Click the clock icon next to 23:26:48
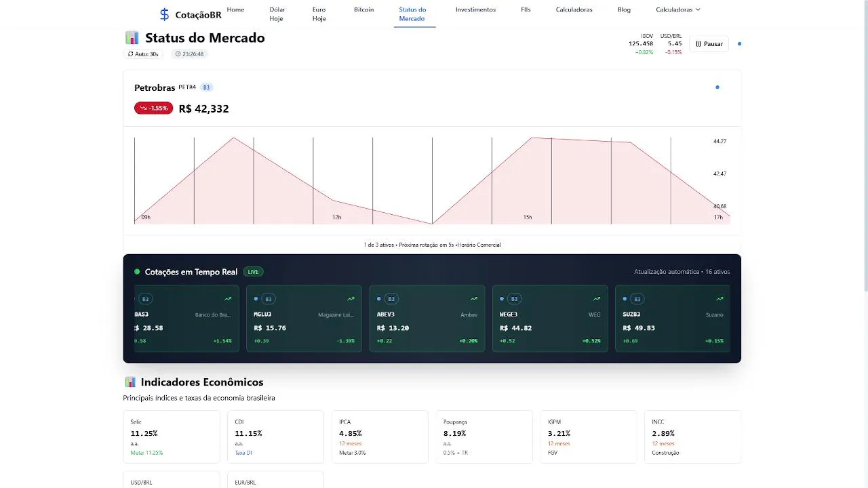 178,54
